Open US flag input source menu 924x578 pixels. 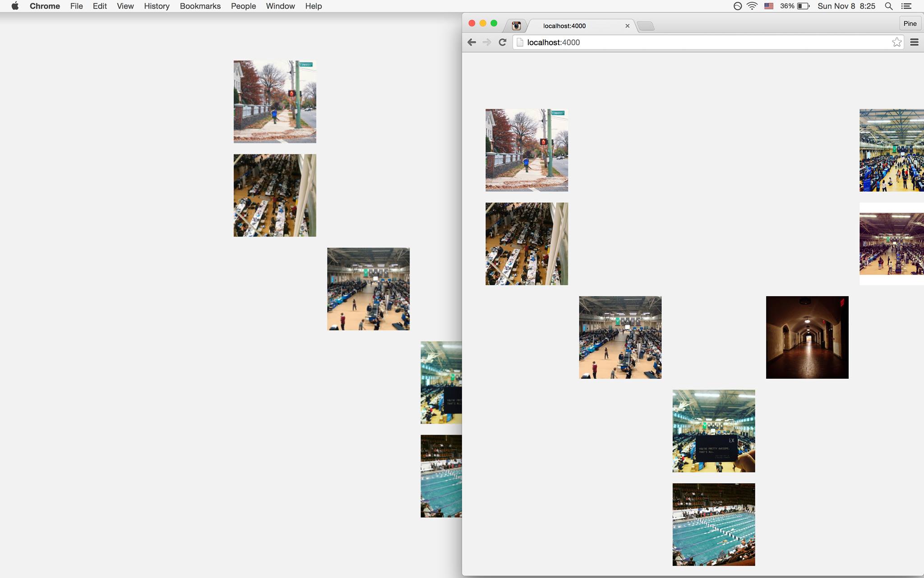(769, 6)
